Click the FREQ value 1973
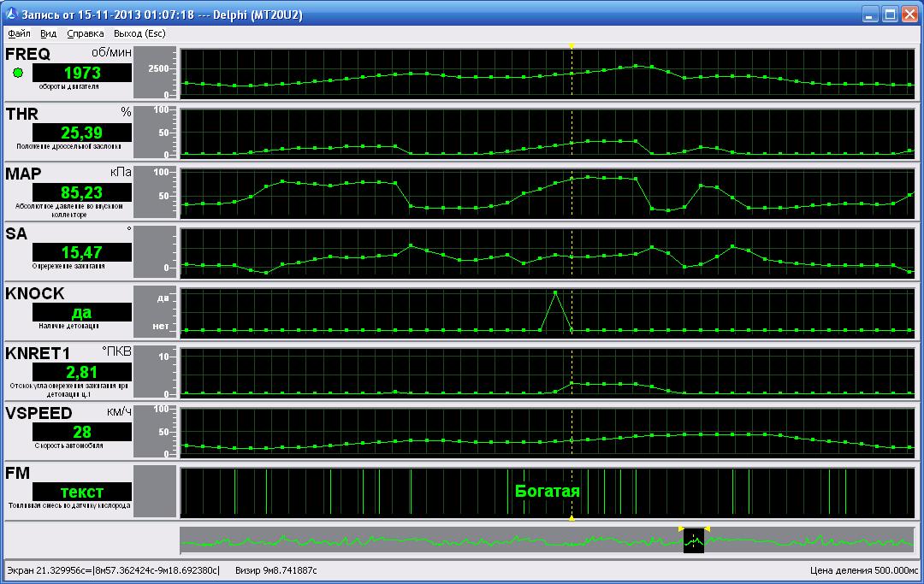Viewport: 924px width, 584px height. [82, 73]
